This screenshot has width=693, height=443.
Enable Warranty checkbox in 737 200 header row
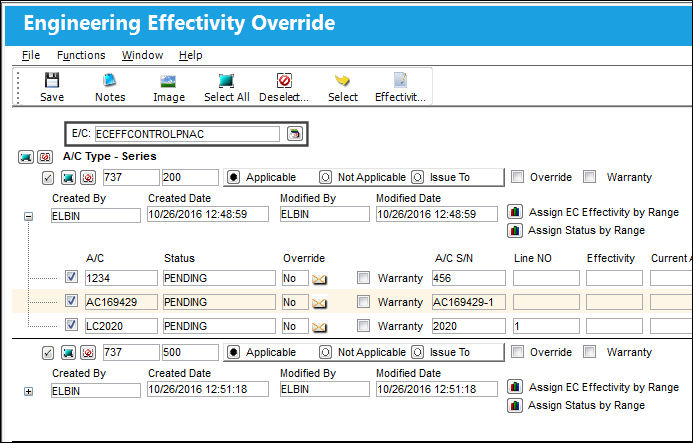tap(589, 177)
